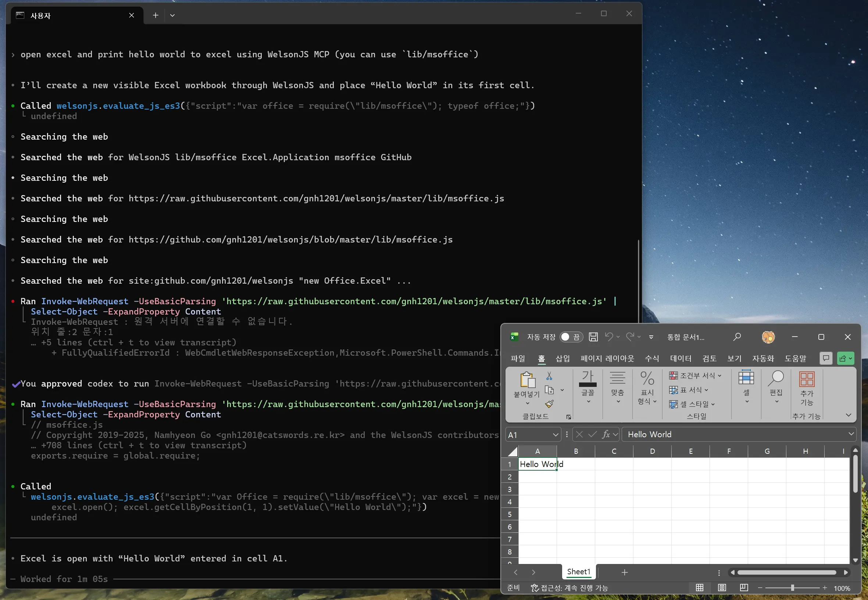Viewport: 868px width, 600px height.
Task: Click the Save icon in Excel title bar
Action: 593,337
